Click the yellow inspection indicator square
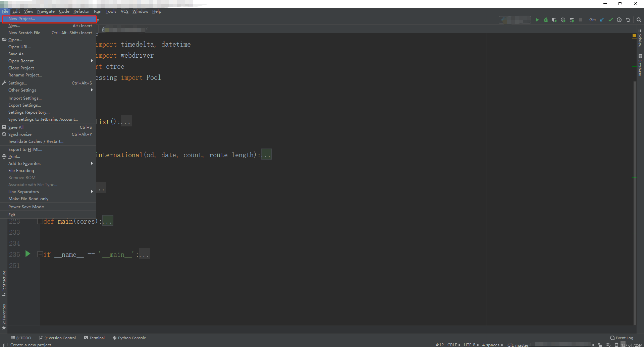 pyautogui.click(x=634, y=36)
